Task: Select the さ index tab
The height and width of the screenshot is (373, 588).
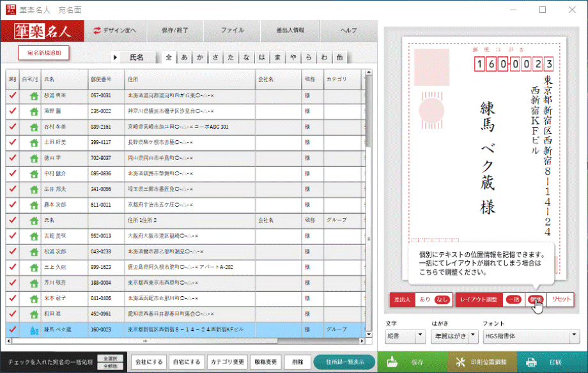Action: [215, 58]
